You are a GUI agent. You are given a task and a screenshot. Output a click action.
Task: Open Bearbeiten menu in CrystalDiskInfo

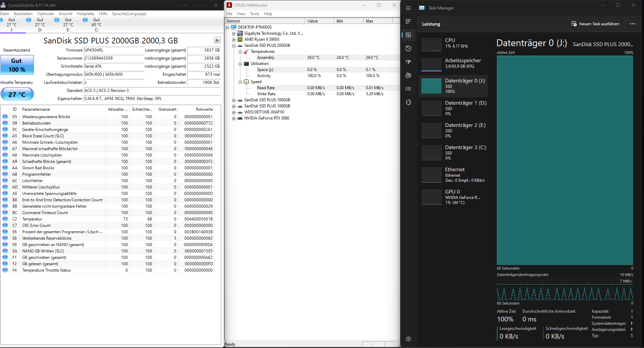23,14
